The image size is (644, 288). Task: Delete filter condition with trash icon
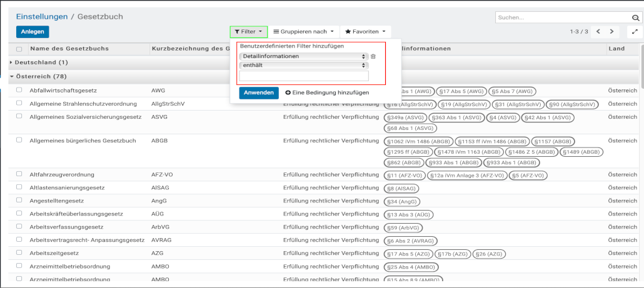pos(373,56)
